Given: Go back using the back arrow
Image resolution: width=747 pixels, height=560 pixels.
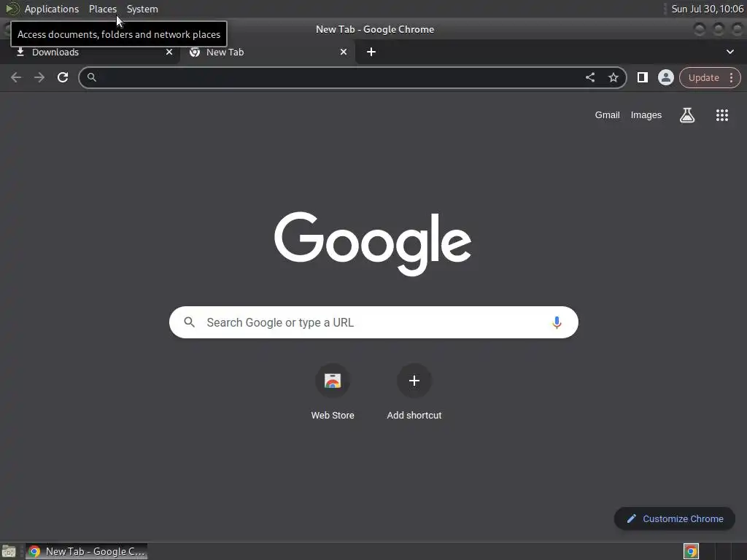Looking at the screenshot, I should click(x=16, y=77).
